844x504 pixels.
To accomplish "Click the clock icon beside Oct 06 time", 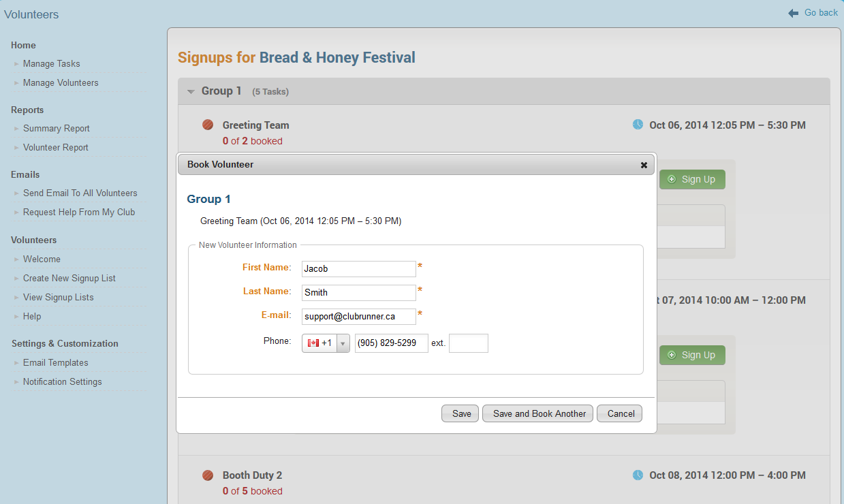I will pos(638,125).
